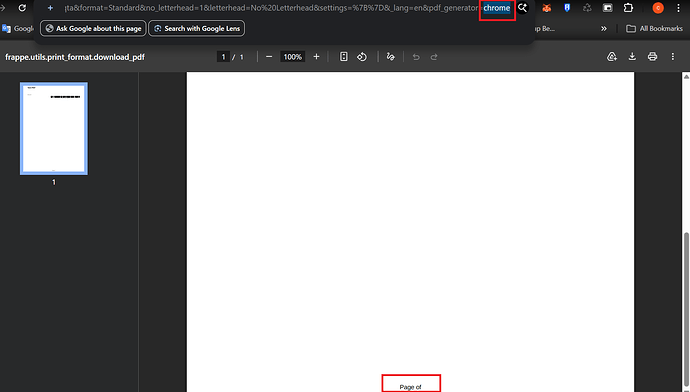Click the highlighted 'chrome' text in URL
Viewport: 690px width, 392px height.
click(497, 8)
